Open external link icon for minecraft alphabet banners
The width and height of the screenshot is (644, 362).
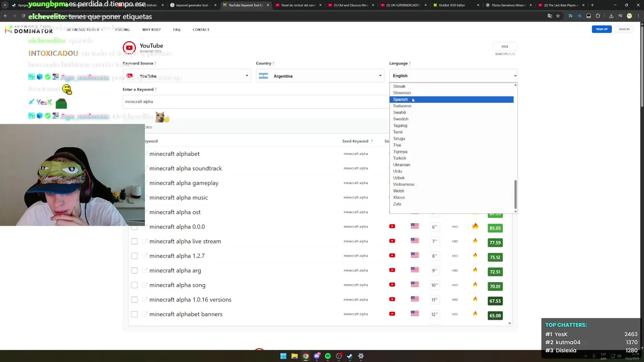pyautogui.click(x=145, y=314)
